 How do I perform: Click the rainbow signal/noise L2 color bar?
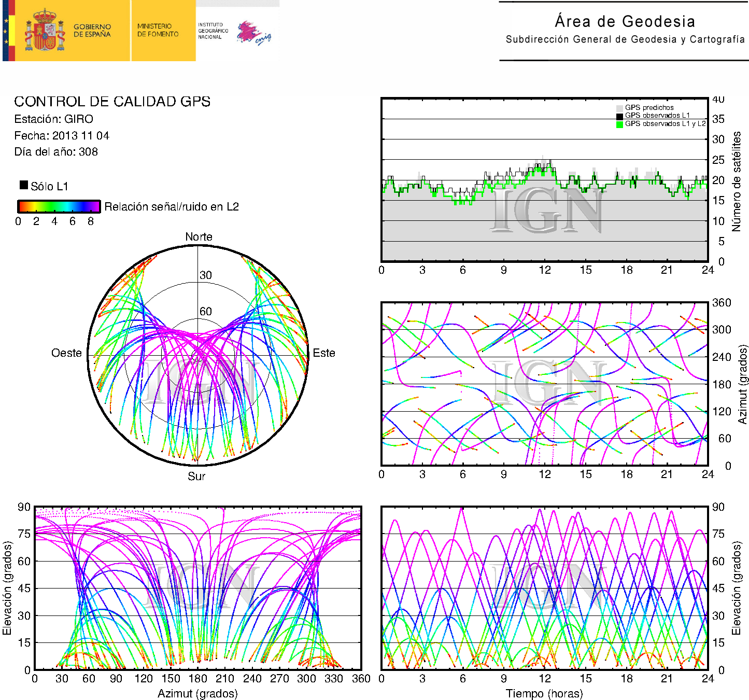click(59, 206)
